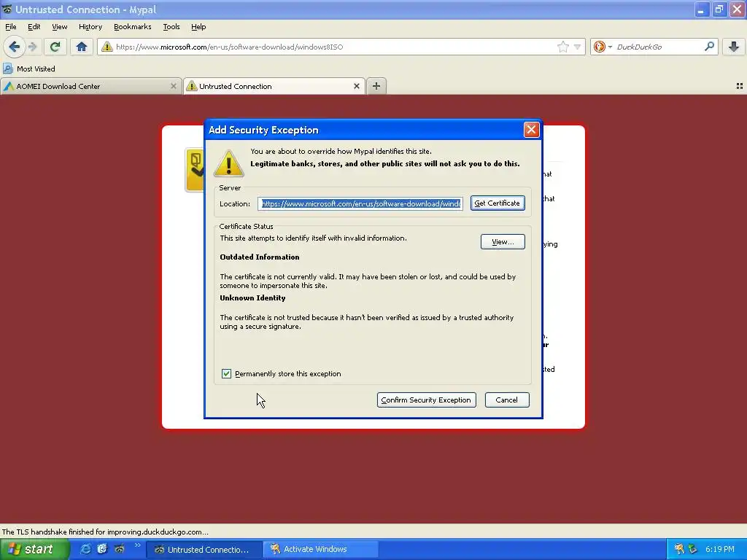Select Untrusted Connection taskbar button
The height and width of the screenshot is (560, 747).
point(204,549)
